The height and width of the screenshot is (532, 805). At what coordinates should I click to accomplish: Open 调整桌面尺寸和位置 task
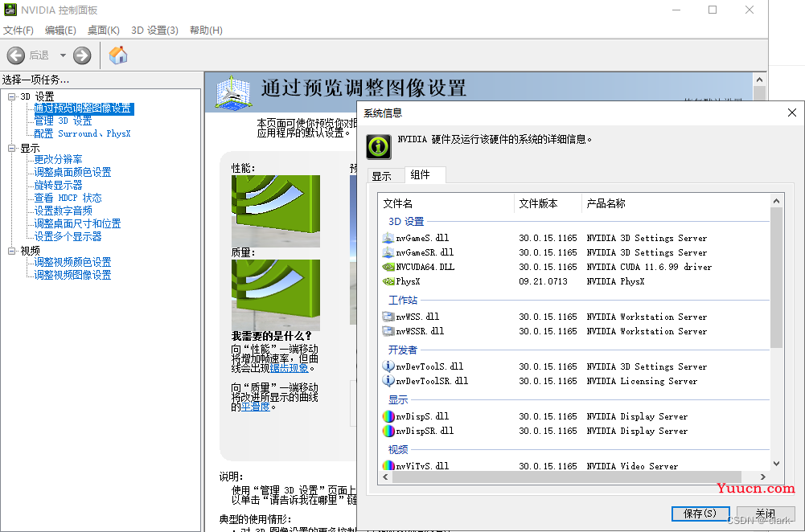(77, 223)
